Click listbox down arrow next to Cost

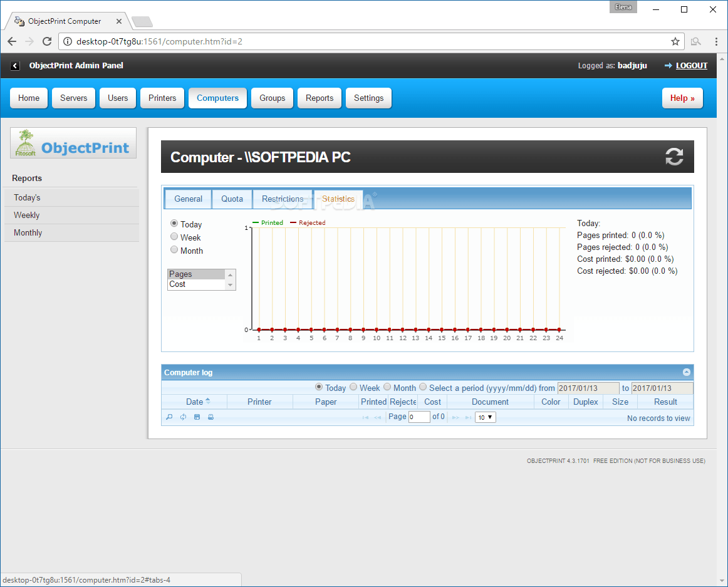231,284
